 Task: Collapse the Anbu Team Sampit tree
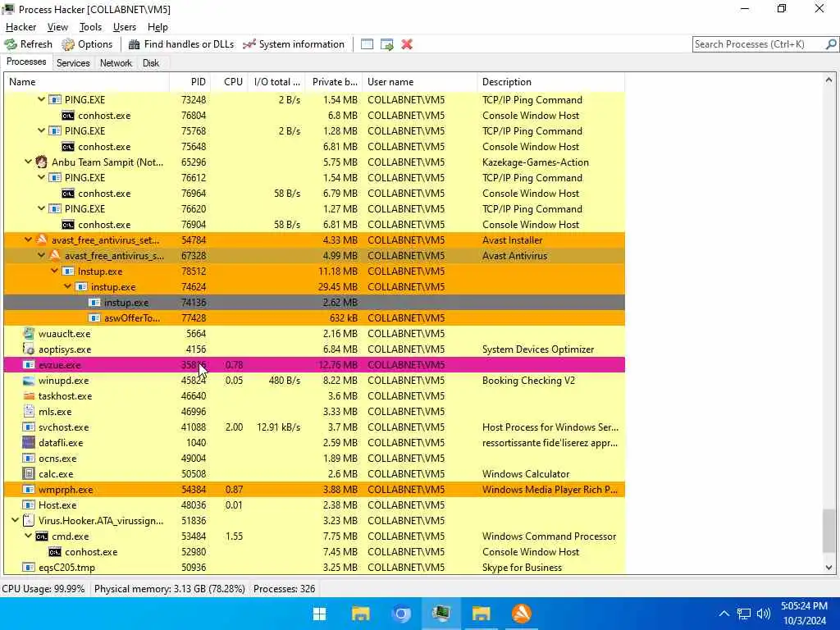click(x=29, y=162)
